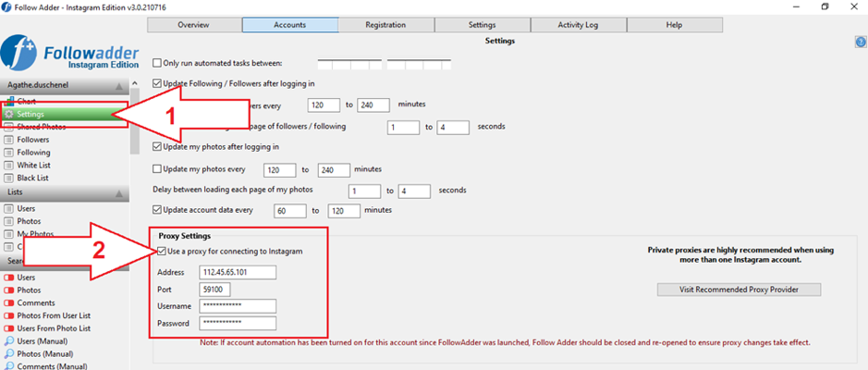Open the Help tab
Image resolution: width=868 pixels, height=370 pixels.
[674, 25]
